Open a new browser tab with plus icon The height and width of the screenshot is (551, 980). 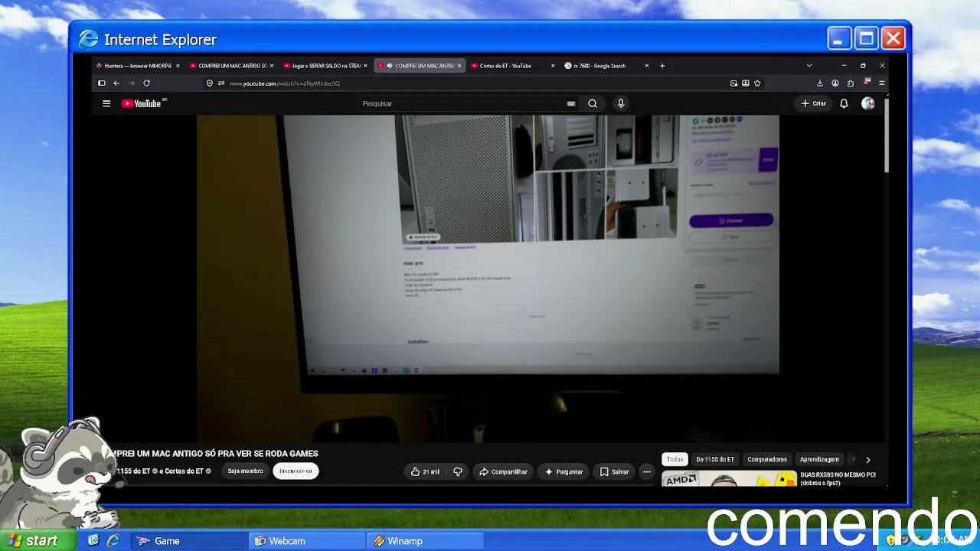click(662, 66)
